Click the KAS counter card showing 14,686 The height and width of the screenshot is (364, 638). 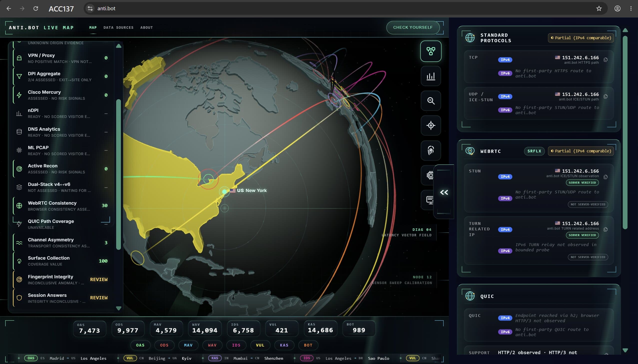(320, 329)
